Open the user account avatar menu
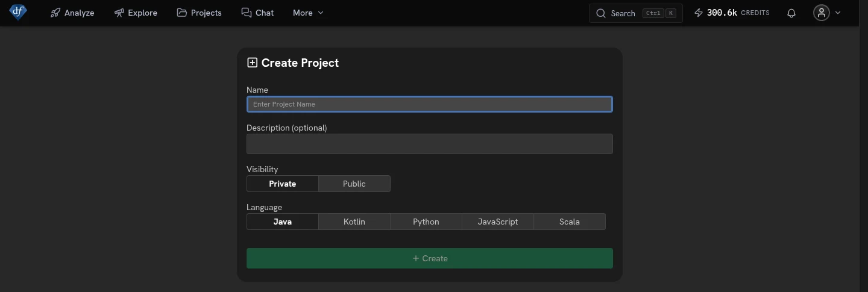The height and width of the screenshot is (292, 868). 822,13
